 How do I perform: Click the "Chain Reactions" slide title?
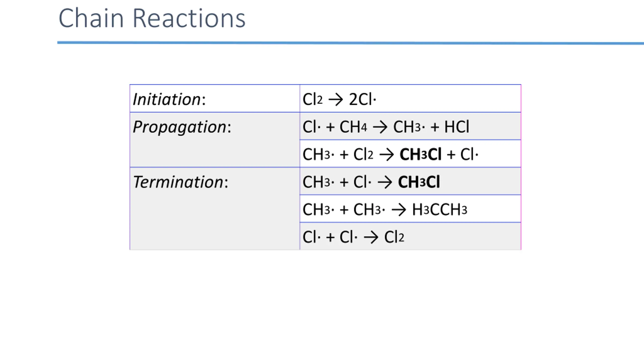pyautogui.click(x=152, y=18)
